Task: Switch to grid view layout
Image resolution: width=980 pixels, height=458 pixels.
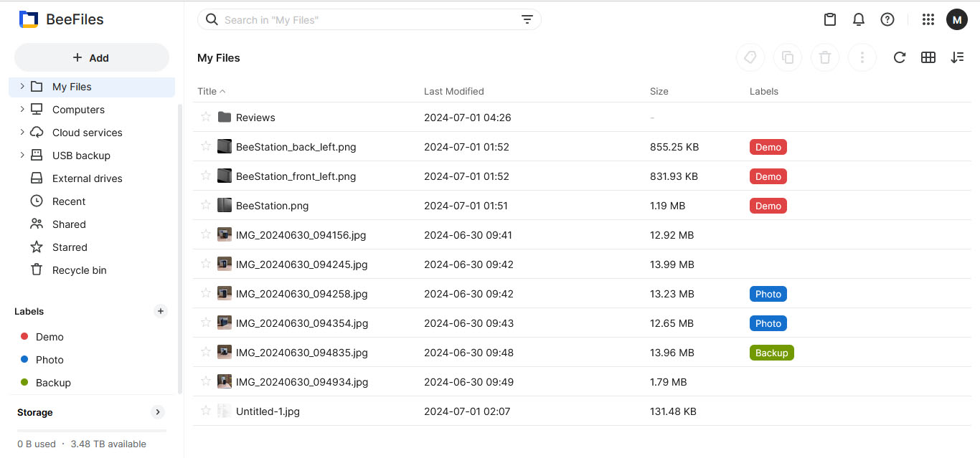Action: click(928, 58)
